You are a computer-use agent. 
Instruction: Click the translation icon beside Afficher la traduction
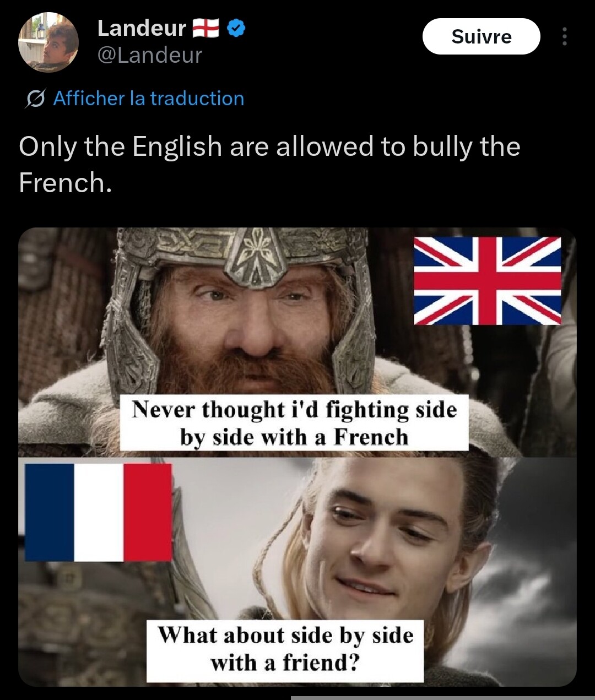click(35, 99)
